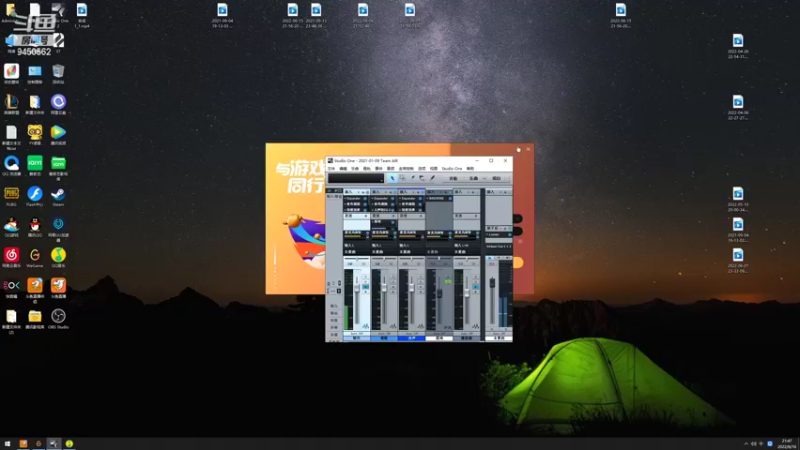
Task: Open the dropdown arrow next to 乐曲 button
Action: tap(485, 178)
